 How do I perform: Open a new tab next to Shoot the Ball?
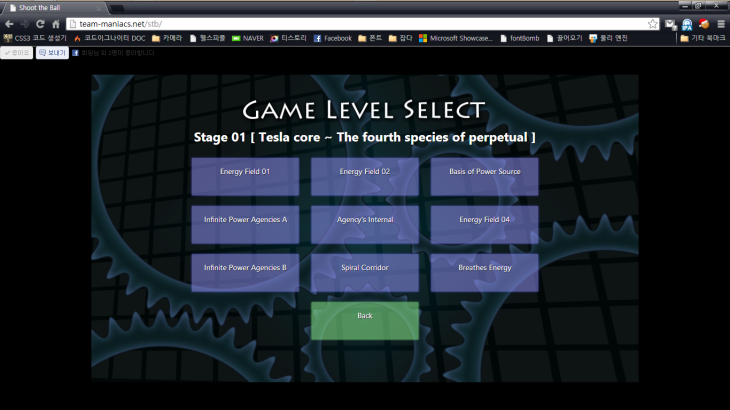(x=117, y=8)
